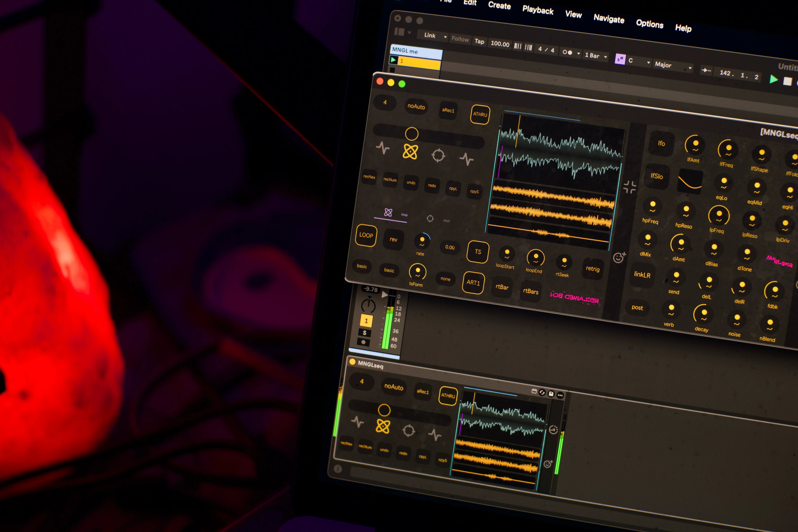
Task: Open the Navigate menu
Action: [609, 19]
